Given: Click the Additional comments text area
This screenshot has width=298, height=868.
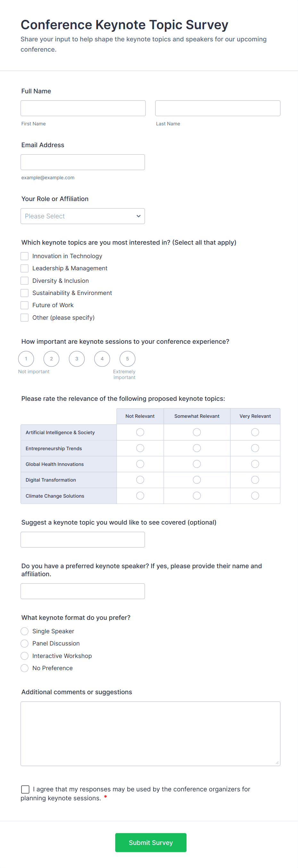Looking at the screenshot, I should 150,734.
